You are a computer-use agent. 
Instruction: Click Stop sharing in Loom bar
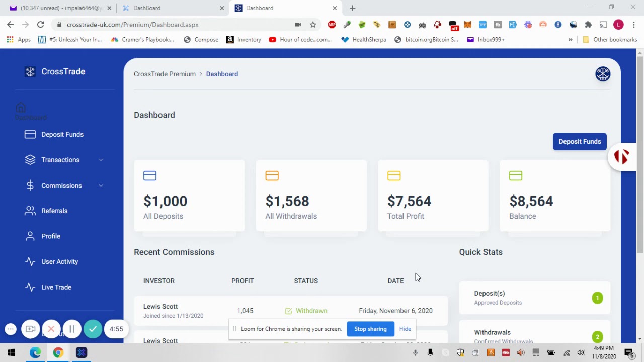point(370,329)
